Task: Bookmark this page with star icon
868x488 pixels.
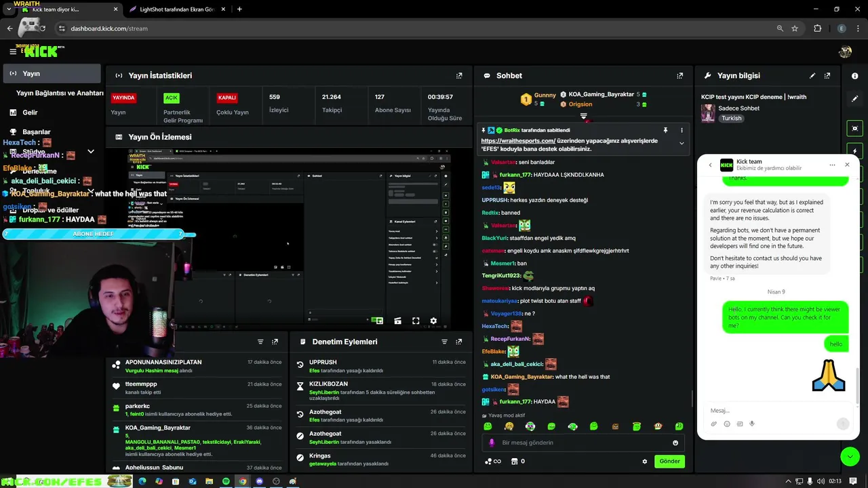Action: (x=795, y=28)
